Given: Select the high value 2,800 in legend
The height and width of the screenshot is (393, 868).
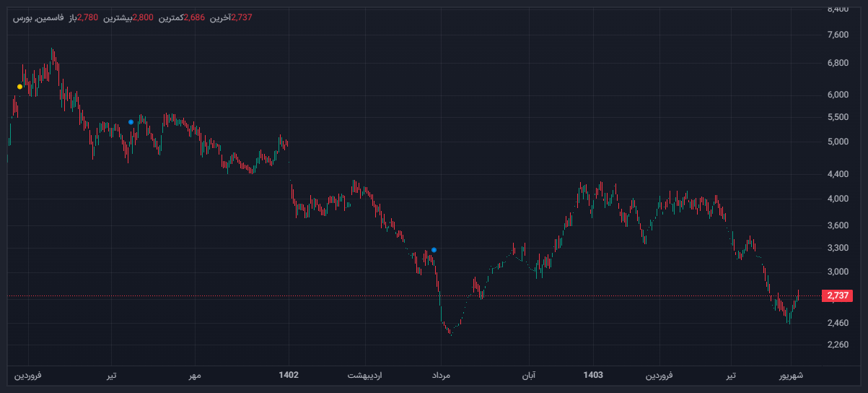Looking at the screenshot, I should pos(143,17).
